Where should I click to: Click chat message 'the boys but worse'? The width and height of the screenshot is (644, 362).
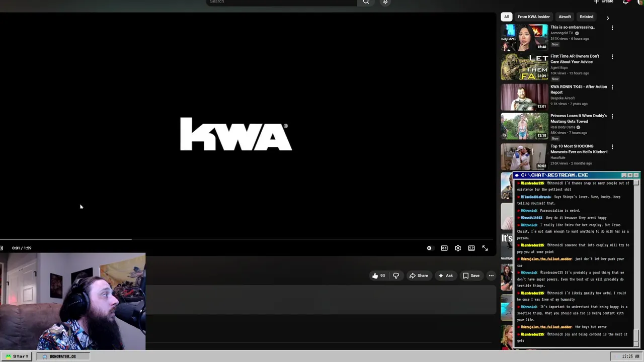tap(591, 327)
